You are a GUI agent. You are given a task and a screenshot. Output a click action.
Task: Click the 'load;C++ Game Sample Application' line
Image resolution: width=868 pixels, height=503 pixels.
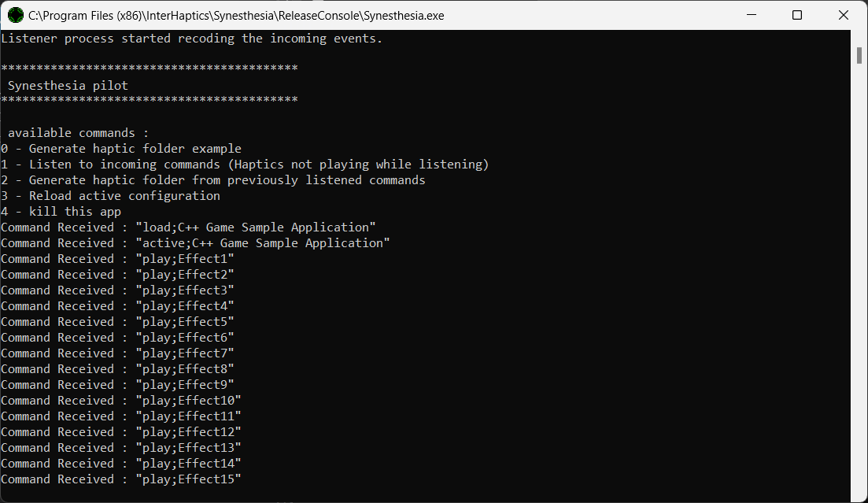188,227
